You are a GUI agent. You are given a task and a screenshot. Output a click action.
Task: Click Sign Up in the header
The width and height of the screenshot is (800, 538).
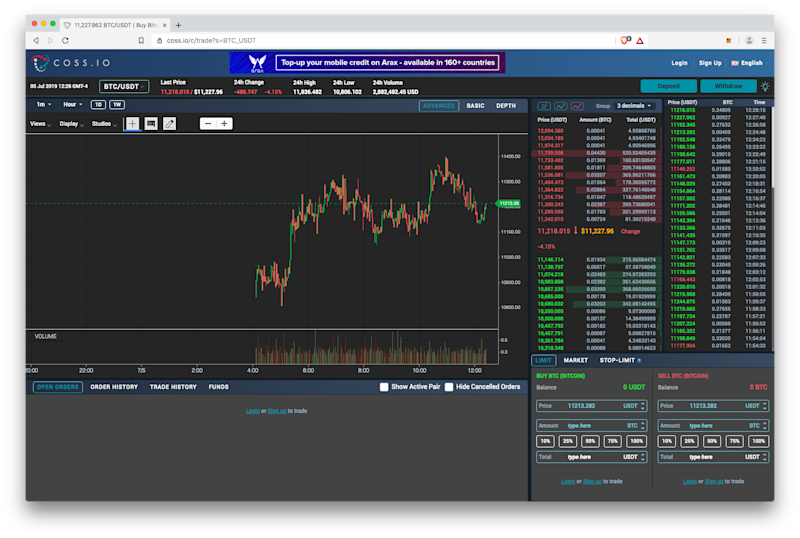pos(710,63)
